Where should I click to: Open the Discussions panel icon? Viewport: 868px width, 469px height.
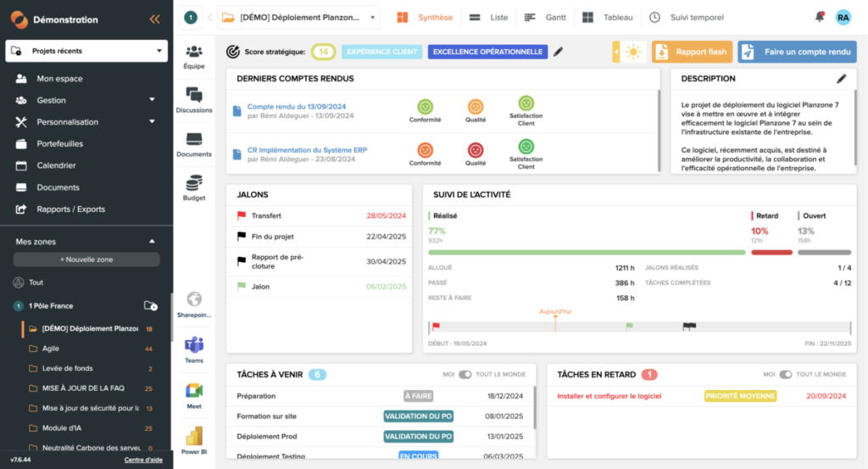tap(194, 96)
